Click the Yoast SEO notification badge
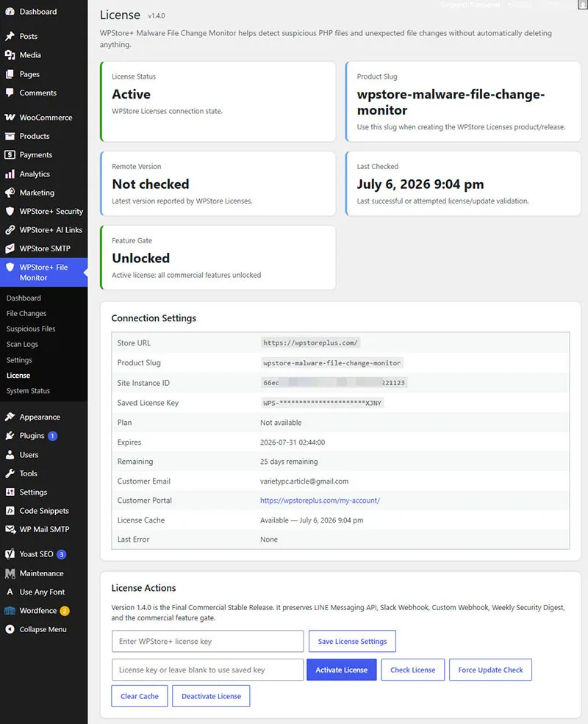This screenshot has height=724, width=588. tap(62, 554)
